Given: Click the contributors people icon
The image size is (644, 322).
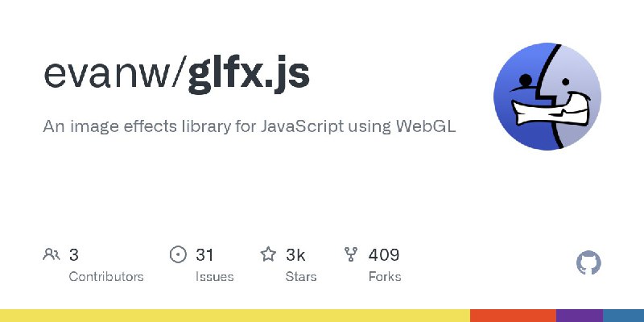Looking at the screenshot, I should [52, 254].
